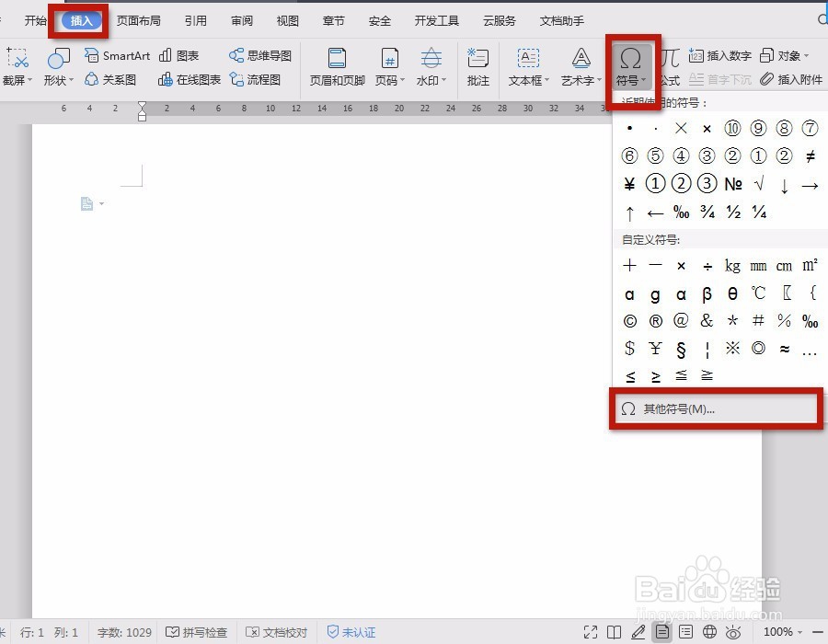Image resolution: width=828 pixels, height=644 pixels.
Task: Insert the β beta symbol
Action: 707,293
